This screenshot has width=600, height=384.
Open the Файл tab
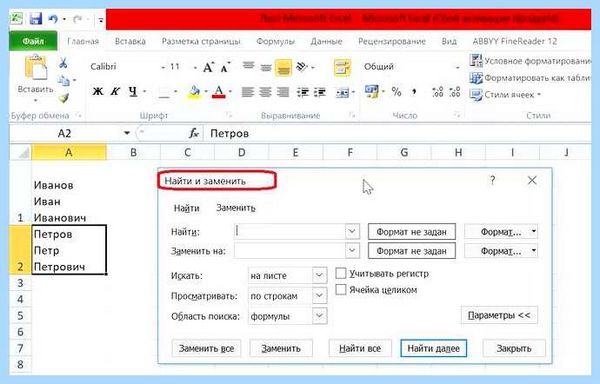coord(33,41)
